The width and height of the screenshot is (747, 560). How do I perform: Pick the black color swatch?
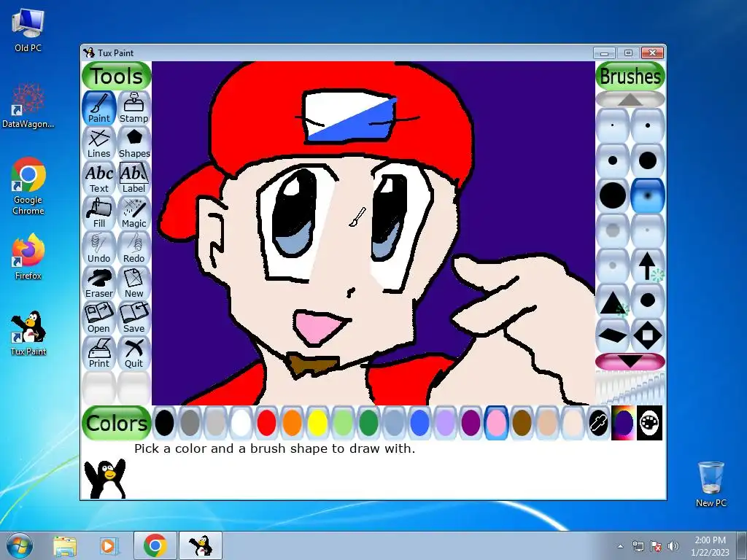click(x=164, y=423)
